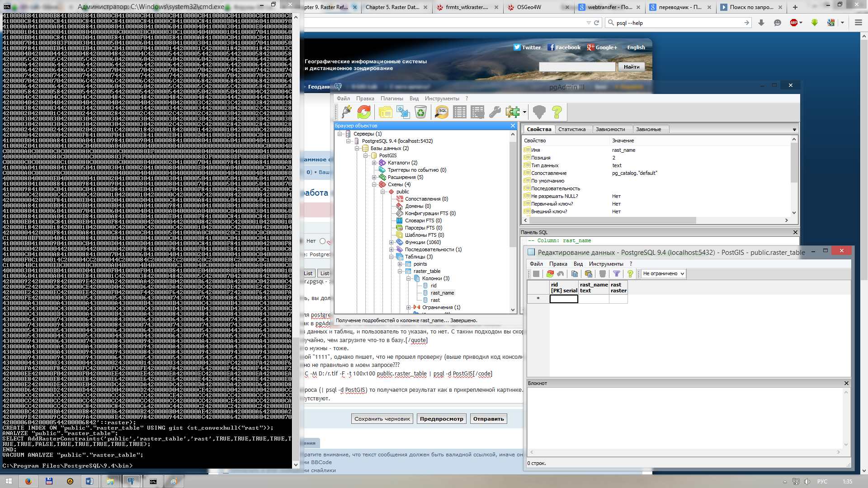
Task: Click the funnel filter icon in data editor
Action: pos(616,274)
